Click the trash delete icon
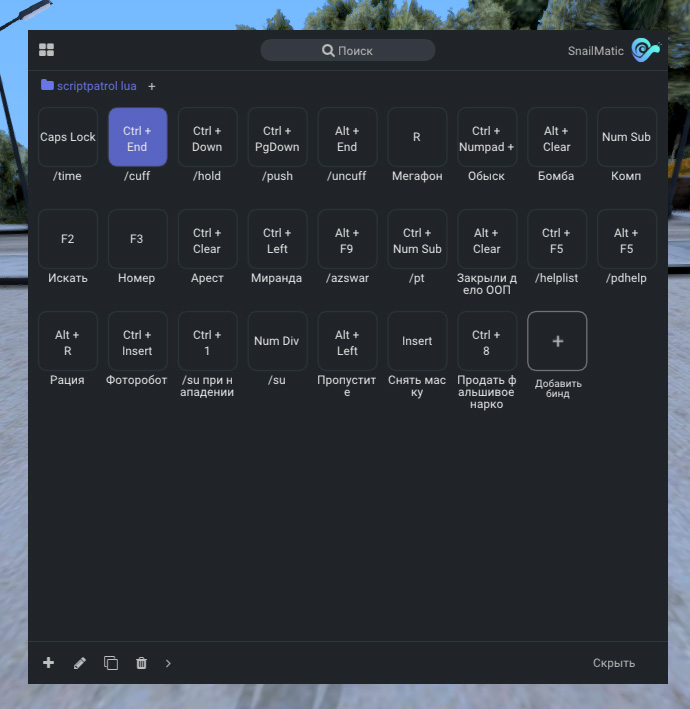Viewport: 690px width, 709px height. pos(141,663)
